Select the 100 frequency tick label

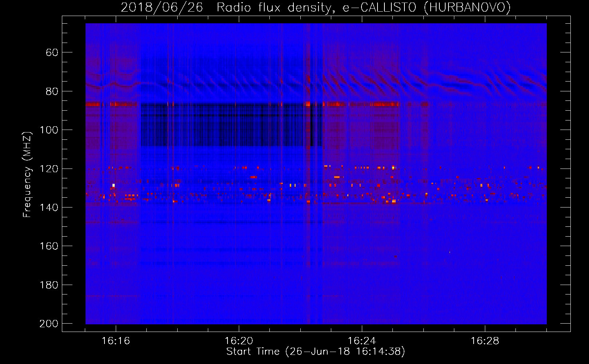coord(49,130)
